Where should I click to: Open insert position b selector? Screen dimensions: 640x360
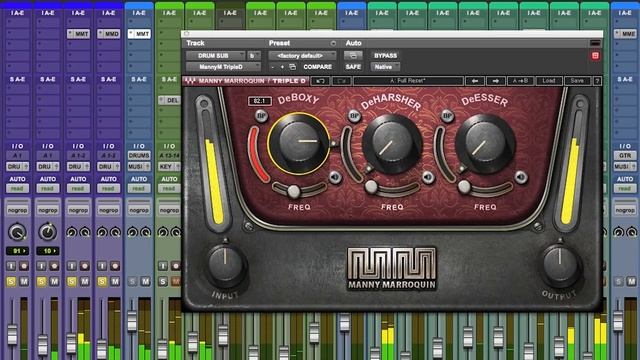(x=253, y=56)
